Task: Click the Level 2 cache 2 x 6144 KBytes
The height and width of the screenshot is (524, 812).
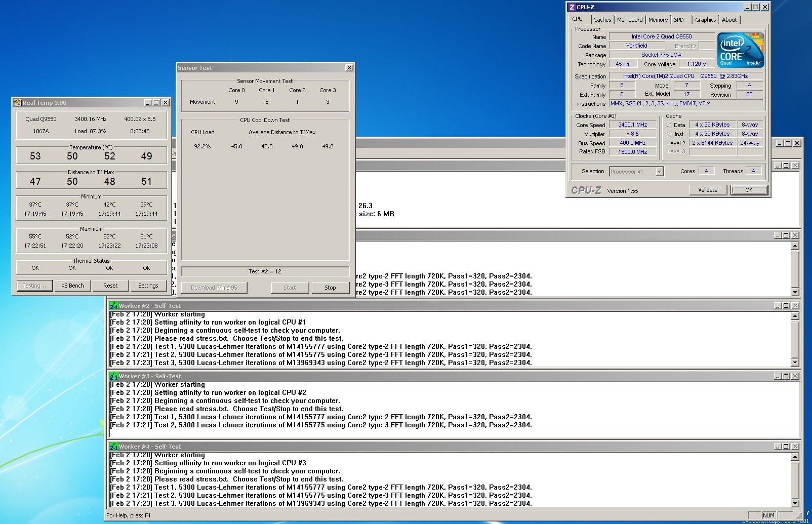Action: [x=712, y=143]
